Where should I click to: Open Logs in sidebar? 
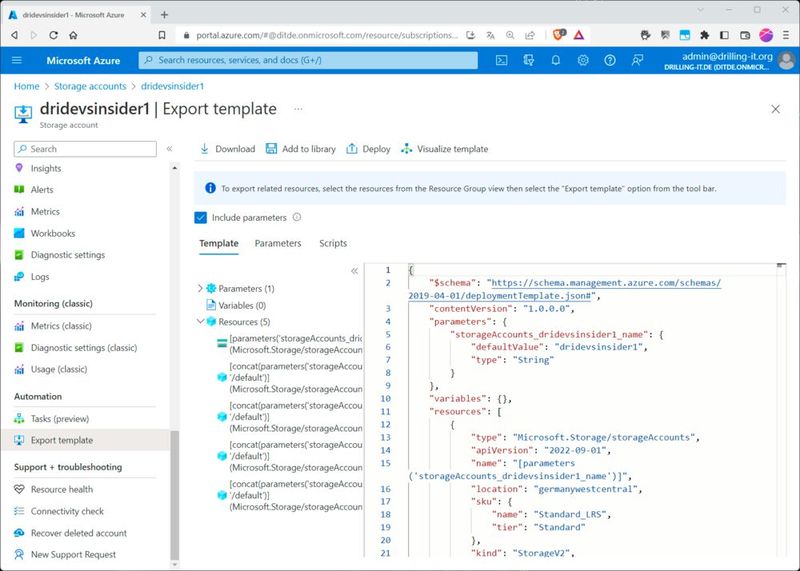40,277
